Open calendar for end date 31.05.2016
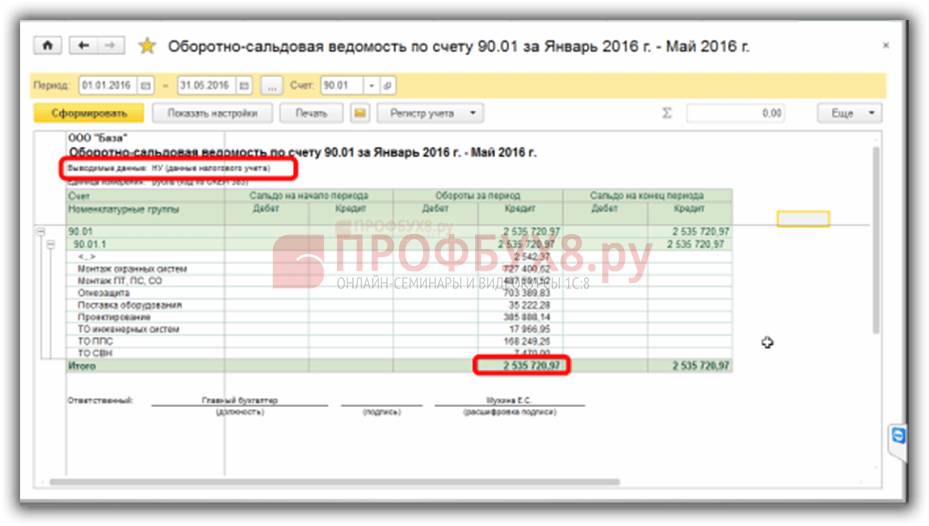Image resolution: width=929 pixels, height=526 pixels. point(243,86)
